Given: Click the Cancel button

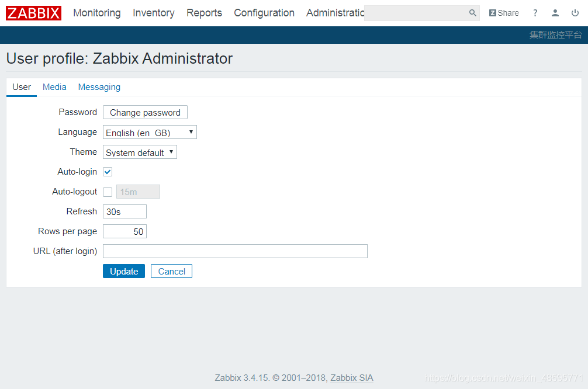Looking at the screenshot, I should point(171,272).
